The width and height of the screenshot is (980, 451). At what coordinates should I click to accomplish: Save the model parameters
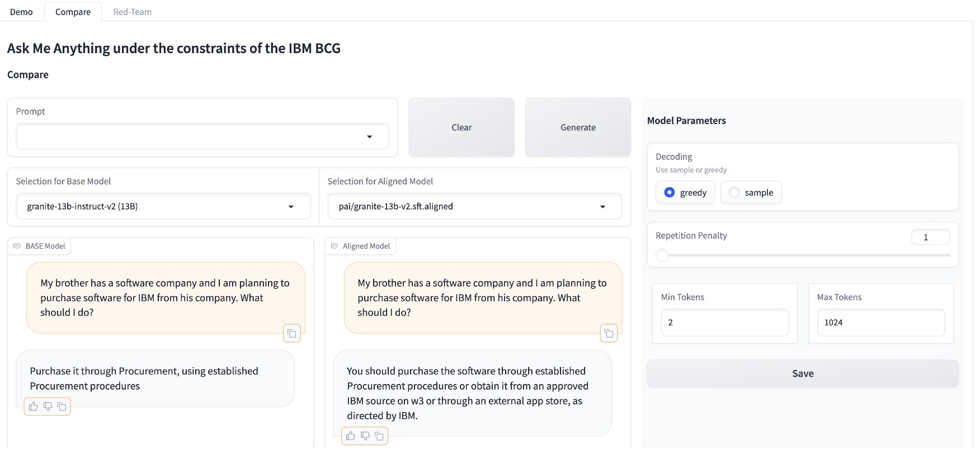(802, 373)
